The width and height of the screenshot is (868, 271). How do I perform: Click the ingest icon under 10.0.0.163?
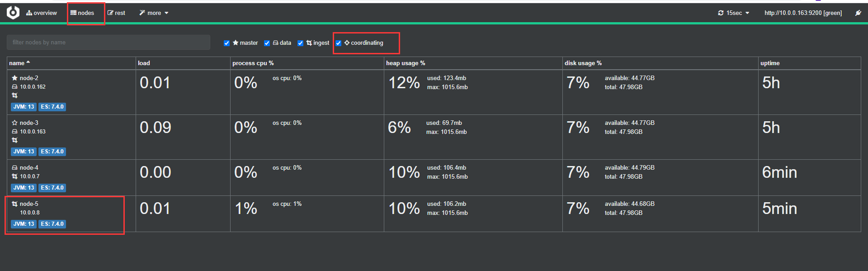coord(14,140)
